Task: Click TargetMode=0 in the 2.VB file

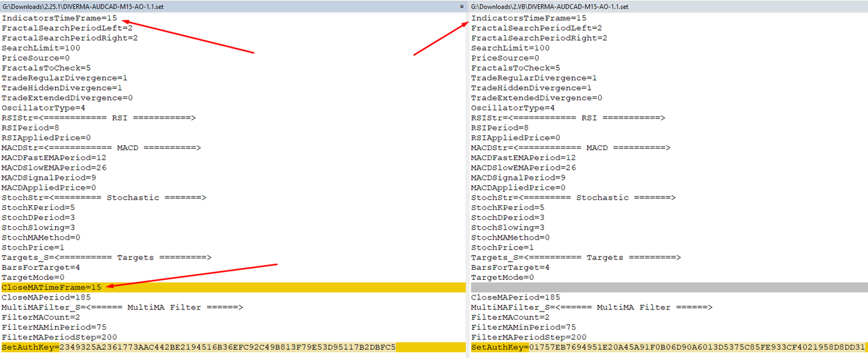Action: 503,277
